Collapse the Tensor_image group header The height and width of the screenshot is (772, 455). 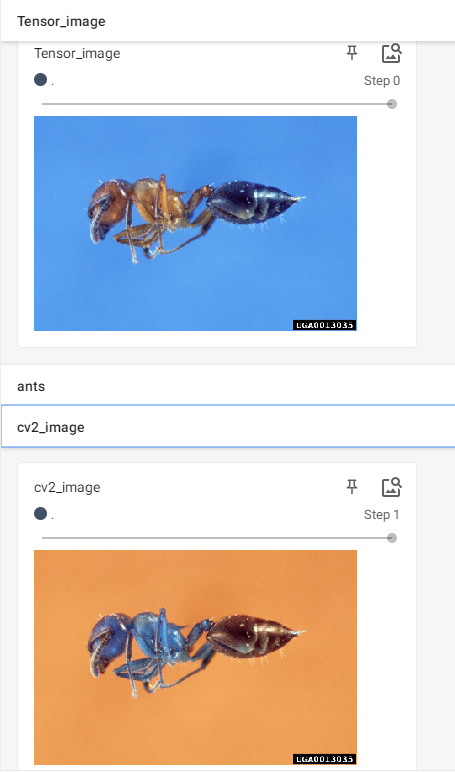(x=228, y=21)
